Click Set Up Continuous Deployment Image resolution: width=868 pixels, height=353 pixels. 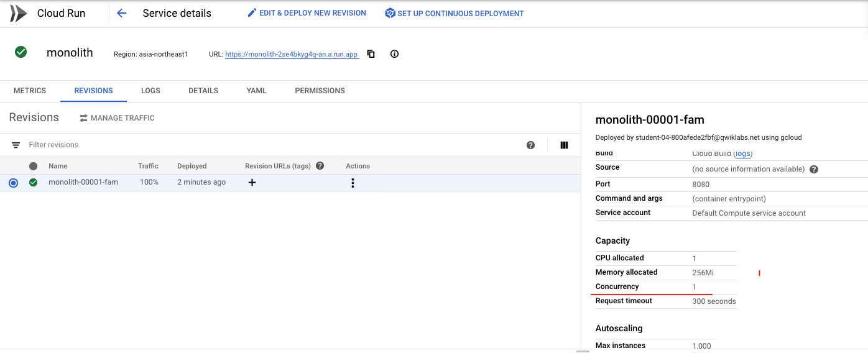(x=455, y=13)
